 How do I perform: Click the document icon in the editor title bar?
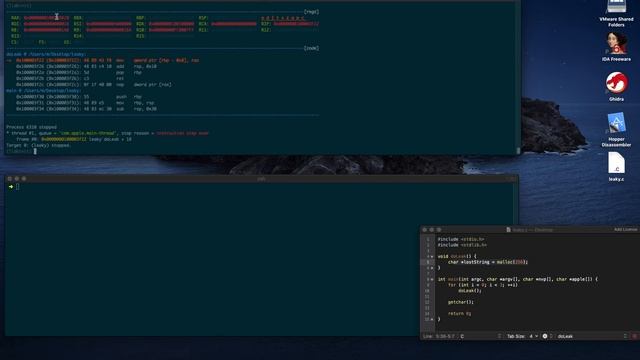pos(509,230)
